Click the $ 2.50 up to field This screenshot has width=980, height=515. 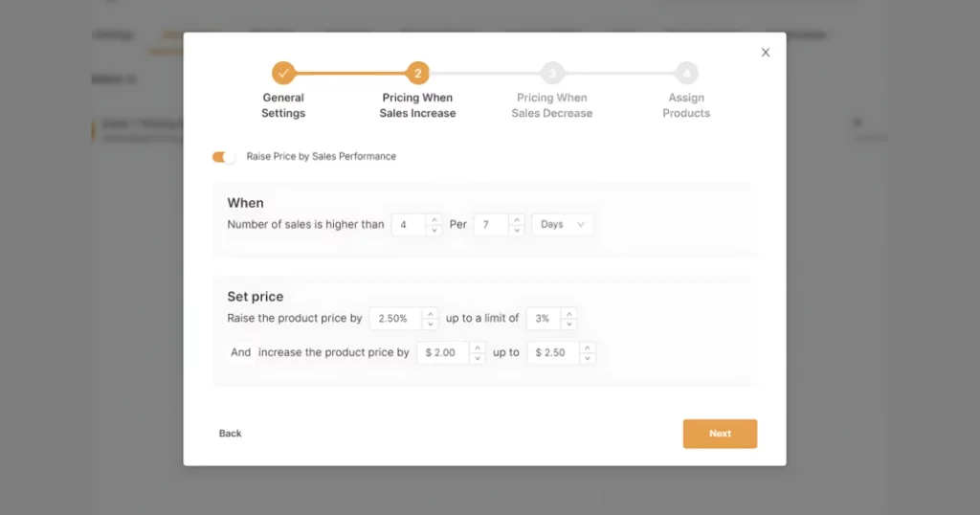[553, 352]
